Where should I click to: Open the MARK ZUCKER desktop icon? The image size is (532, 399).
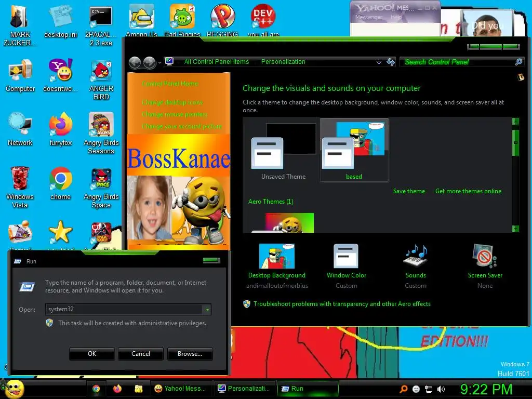pos(20,24)
